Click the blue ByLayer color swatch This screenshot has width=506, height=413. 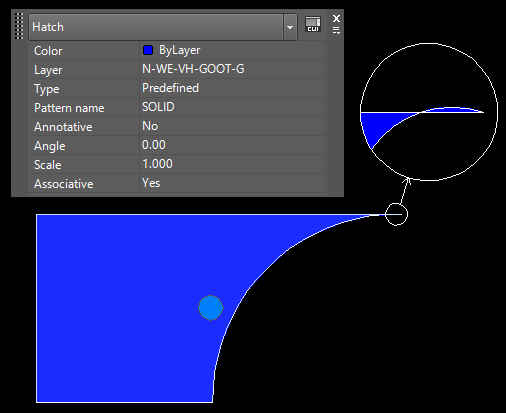pos(148,50)
